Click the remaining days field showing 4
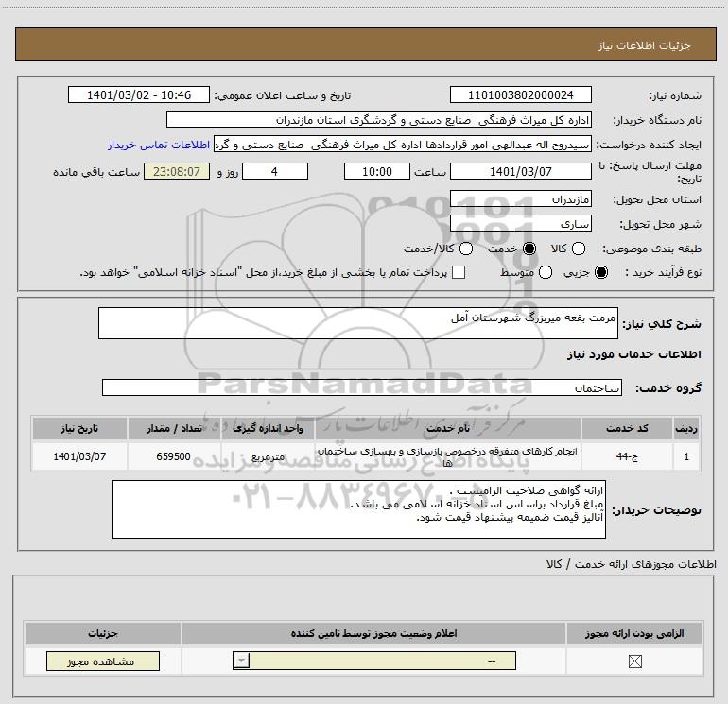Screen dimensions: 728x704 (275, 171)
